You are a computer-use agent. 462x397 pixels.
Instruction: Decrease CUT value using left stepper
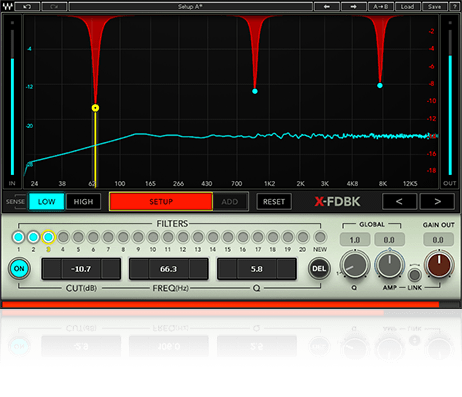(52, 269)
